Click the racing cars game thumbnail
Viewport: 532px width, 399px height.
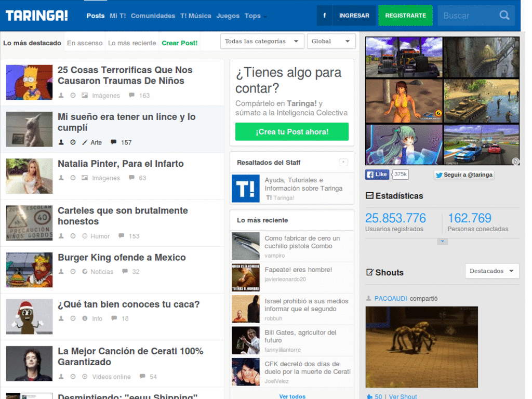(x=481, y=144)
